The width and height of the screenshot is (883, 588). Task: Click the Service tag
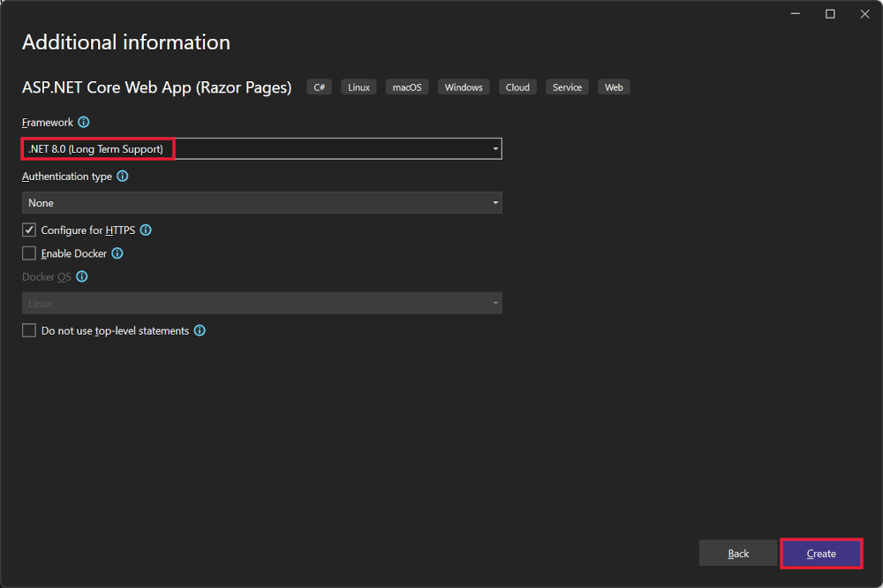click(x=567, y=87)
